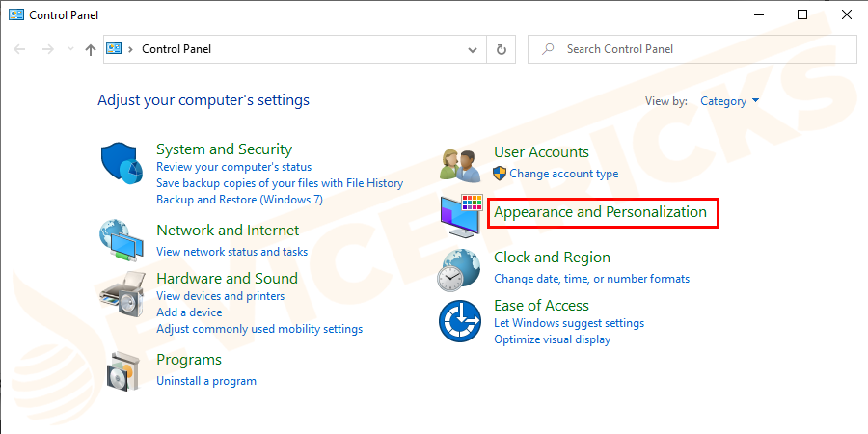Click Let Windows suggest settings
The height and width of the screenshot is (434, 868).
click(x=569, y=323)
